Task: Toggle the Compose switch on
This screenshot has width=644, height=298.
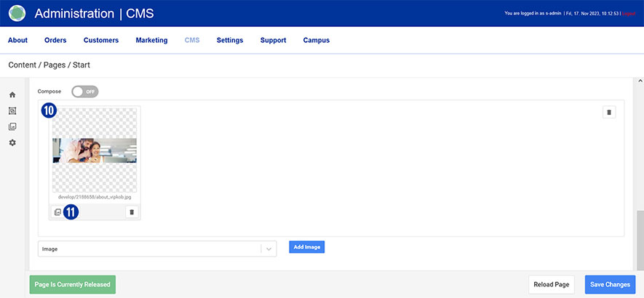Action: pyautogui.click(x=84, y=92)
